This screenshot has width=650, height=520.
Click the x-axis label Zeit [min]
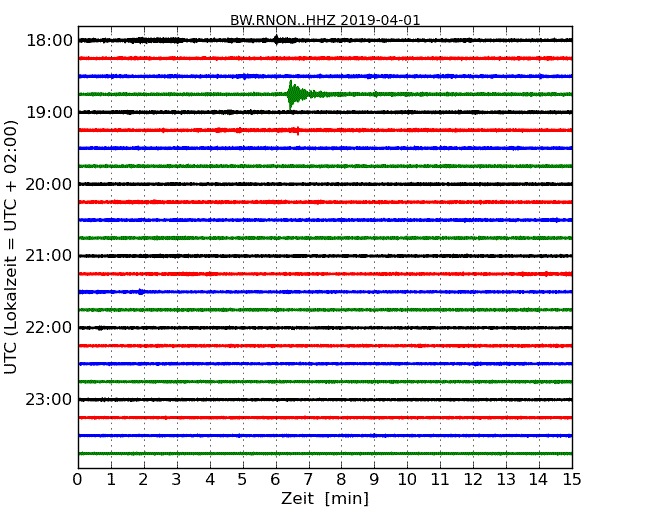325,498
